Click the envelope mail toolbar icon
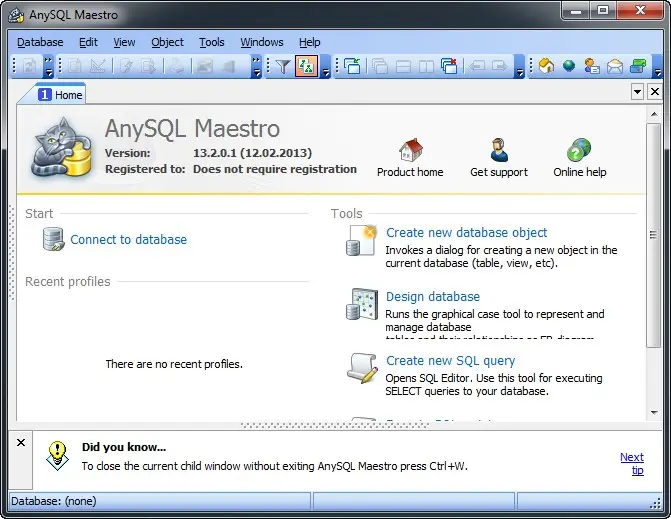671x519 pixels. (x=615, y=66)
